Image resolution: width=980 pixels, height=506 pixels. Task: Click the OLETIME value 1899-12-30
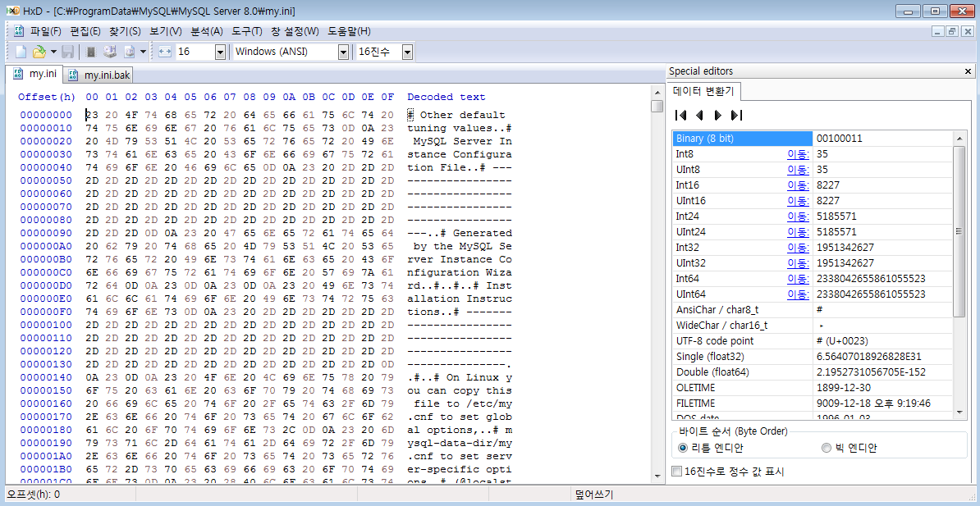(841, 388)
